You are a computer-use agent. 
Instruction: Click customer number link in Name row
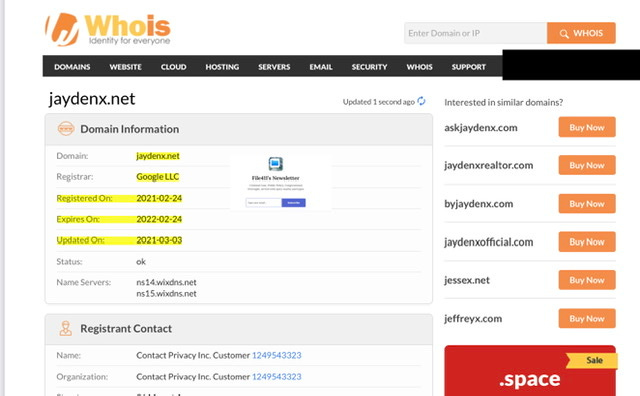pos(276,355)
